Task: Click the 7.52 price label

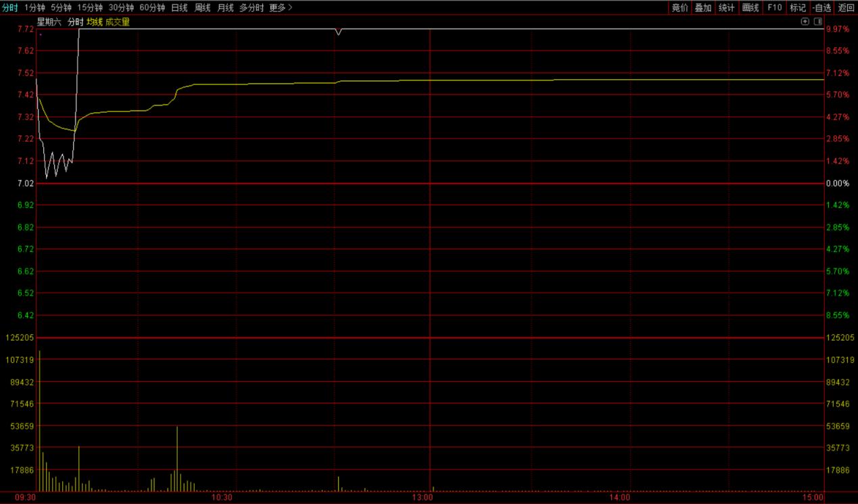Action: tap(26, 73)
